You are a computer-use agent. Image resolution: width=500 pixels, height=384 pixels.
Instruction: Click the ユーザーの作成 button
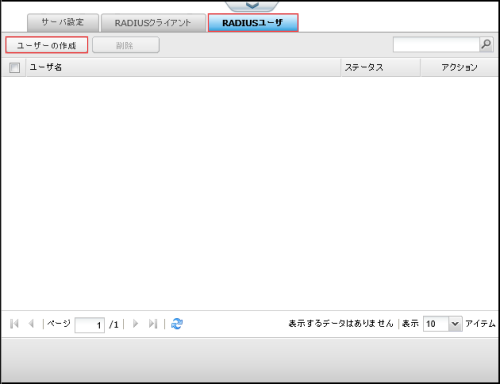(47, 45)
